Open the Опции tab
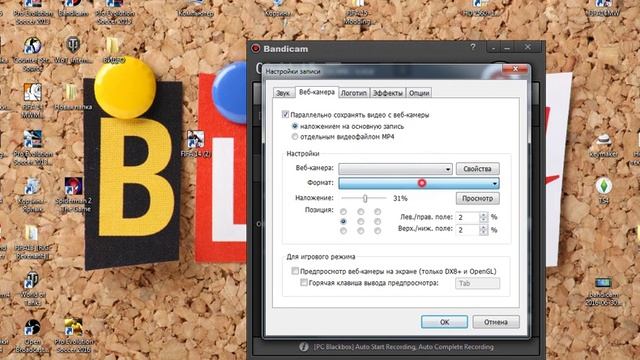Image resolution: width=640 pixels, height=360 pixels. 419,93
